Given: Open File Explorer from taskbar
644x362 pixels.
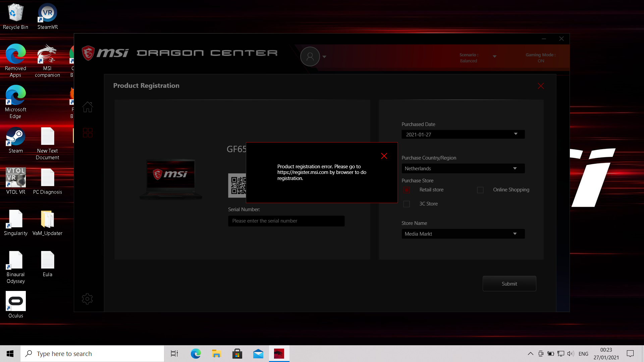Looking at the screenshot, I should [x=216, y=354].
